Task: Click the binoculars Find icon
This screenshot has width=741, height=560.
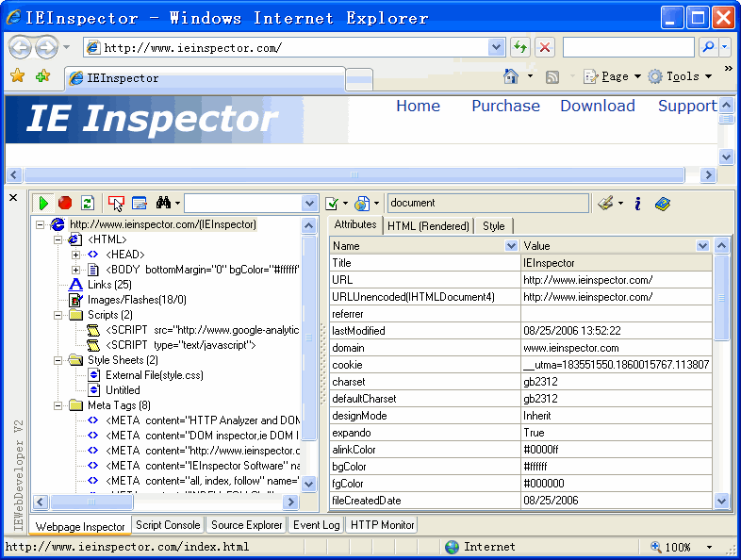Action: click(163, 203)
